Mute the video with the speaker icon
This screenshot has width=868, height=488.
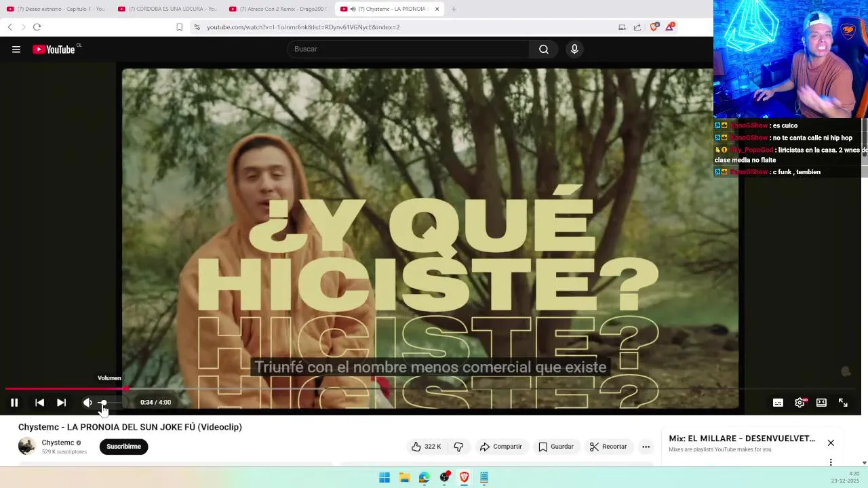[x=87, y=403]
